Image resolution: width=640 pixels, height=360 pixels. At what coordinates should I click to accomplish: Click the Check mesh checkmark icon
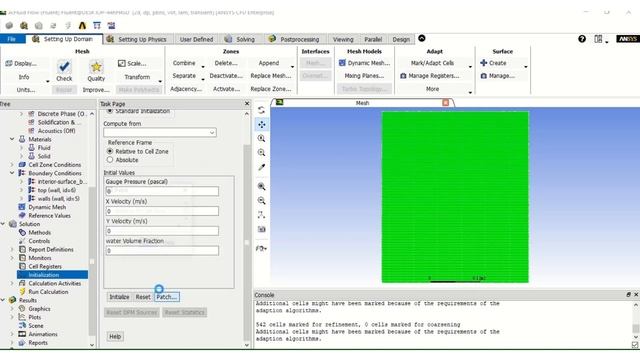64,66
